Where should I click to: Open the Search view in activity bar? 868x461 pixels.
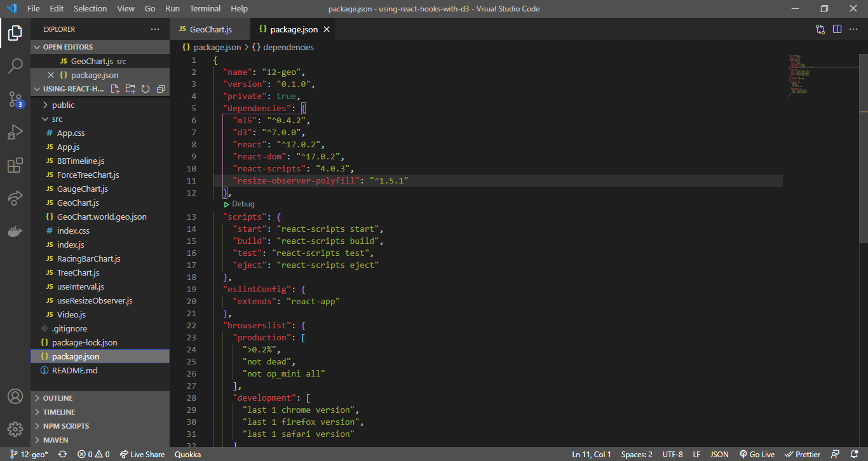pyautogui.click(x=15, y=65)
